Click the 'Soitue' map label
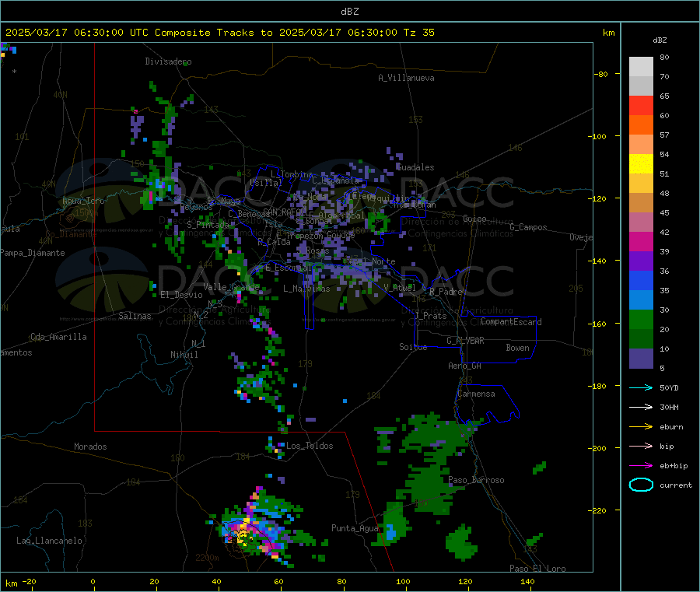 pyautogui.click(x=413, y=347)
